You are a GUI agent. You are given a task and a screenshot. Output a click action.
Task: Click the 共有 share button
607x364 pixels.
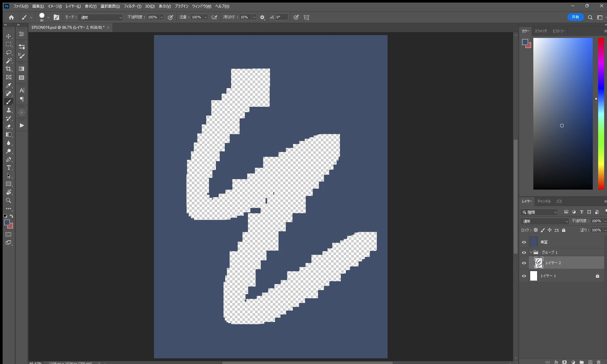575,17
